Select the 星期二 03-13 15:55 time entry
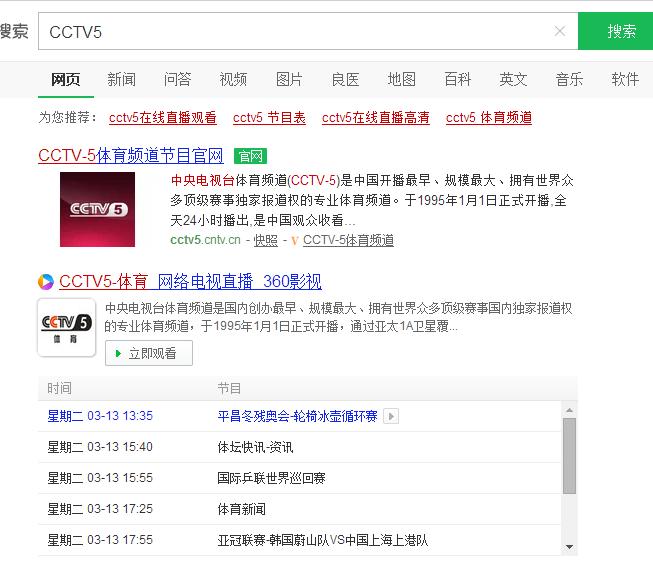 (x=100, y=478)
